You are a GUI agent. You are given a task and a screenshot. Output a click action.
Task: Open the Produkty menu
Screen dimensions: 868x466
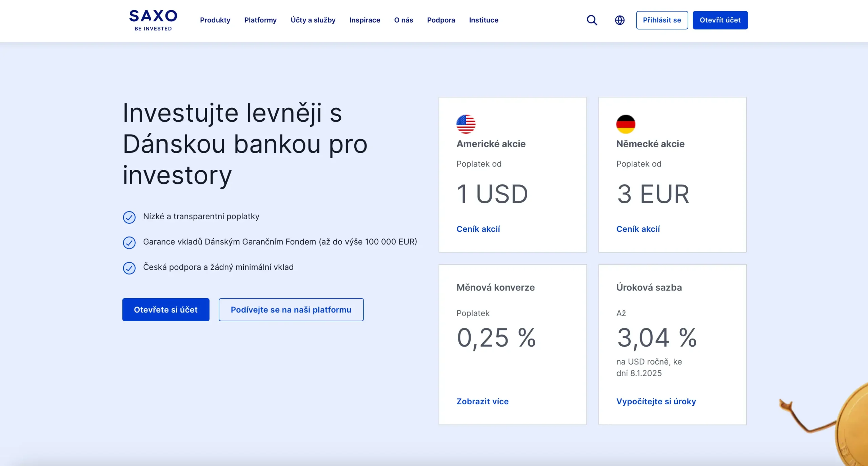pos(215,20)
